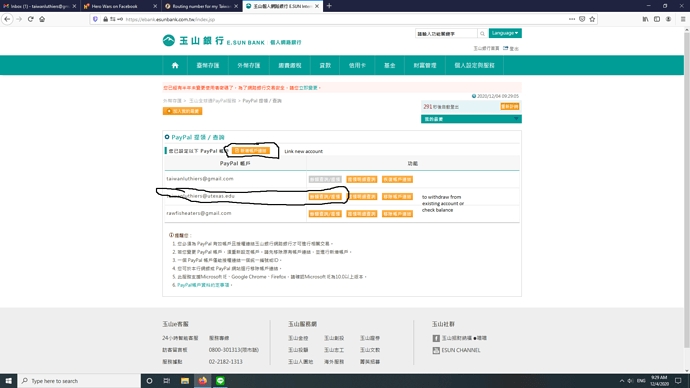Open page actions three-dot menu

point(572,19)
